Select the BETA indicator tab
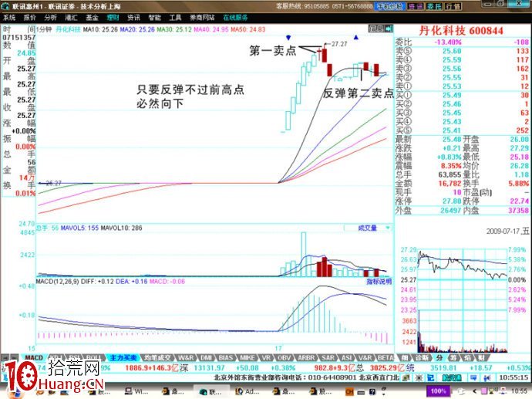 (386, 357)
